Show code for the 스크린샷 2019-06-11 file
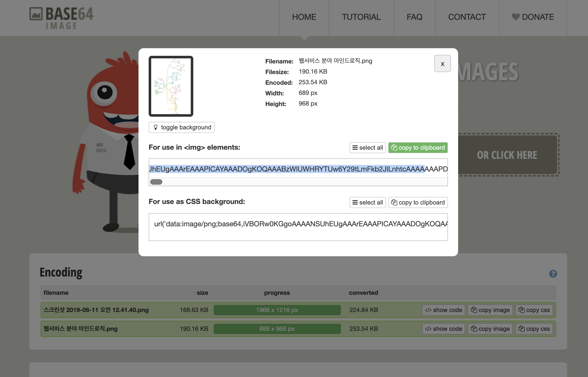 pos(443,310)
